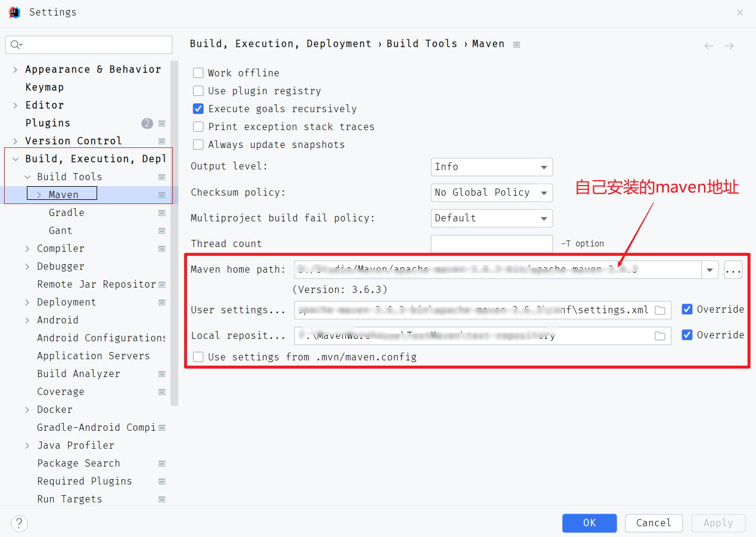Click the plugins update count badge
The image size is (756, 537).
pos(147,124)
